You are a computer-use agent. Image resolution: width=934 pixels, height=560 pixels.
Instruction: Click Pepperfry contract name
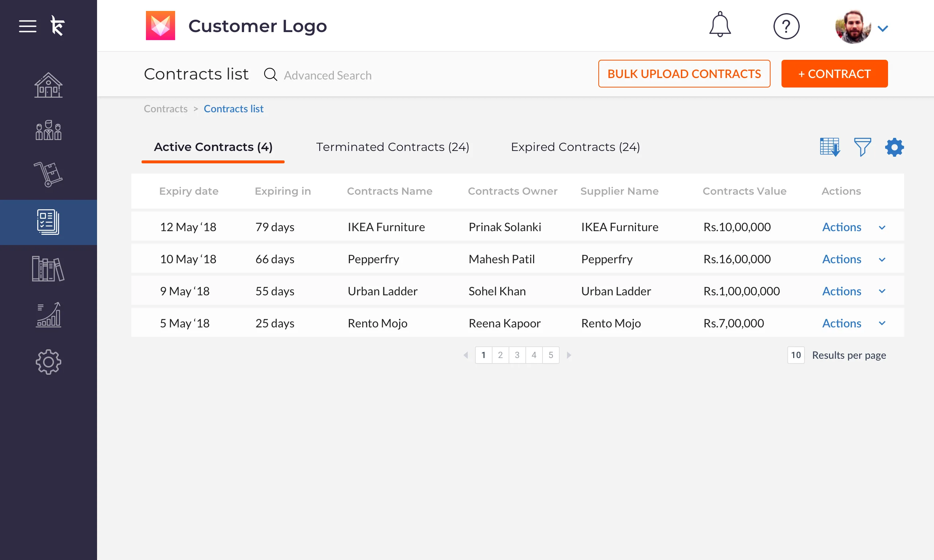click(373, 259)
